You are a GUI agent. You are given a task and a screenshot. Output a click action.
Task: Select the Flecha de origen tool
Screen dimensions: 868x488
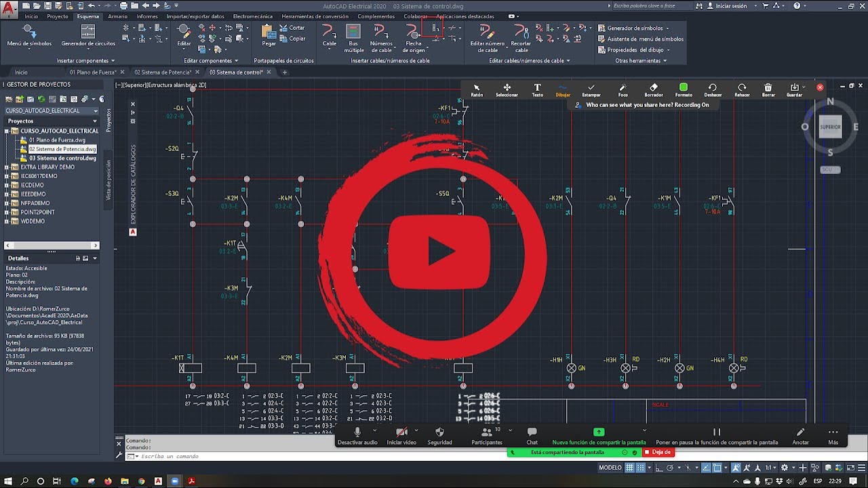coord(413,38)
